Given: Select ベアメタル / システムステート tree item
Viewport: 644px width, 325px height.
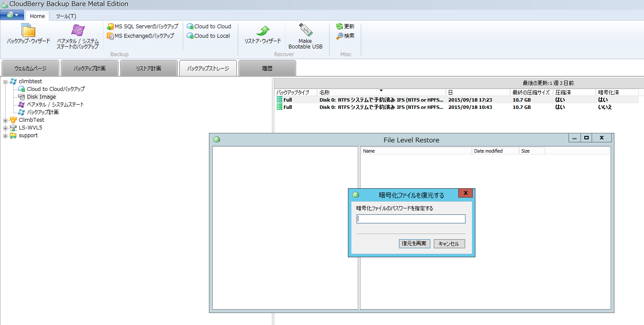Looking at the screenshot, I should coord(55,104).
